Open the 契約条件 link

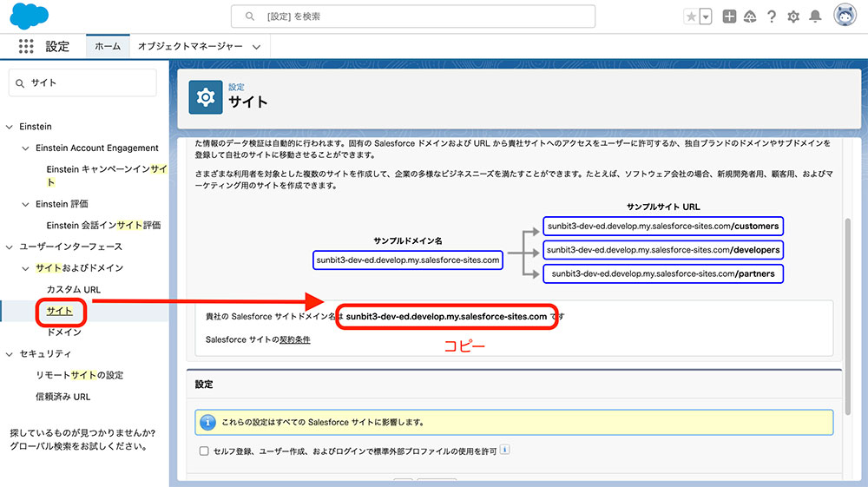[294, 339]
